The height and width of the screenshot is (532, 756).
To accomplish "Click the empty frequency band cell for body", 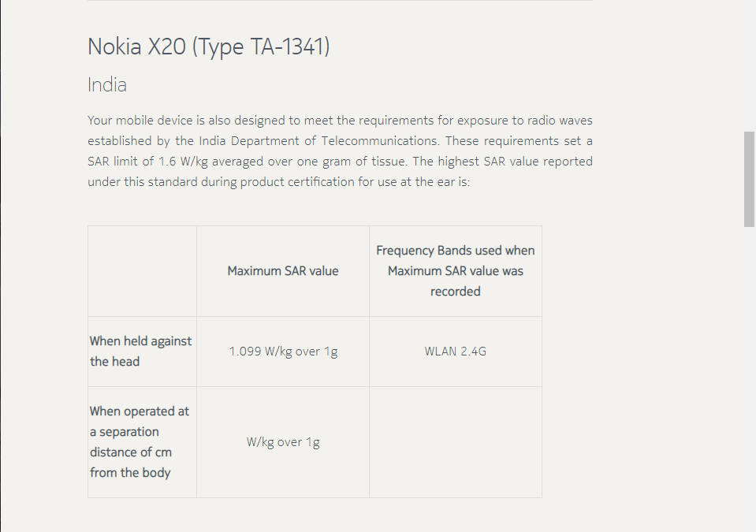I will coord(455,442).
